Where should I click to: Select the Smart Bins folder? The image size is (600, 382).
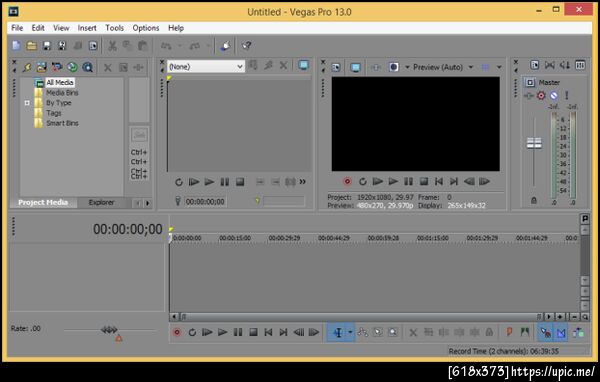[x=62, y=123]
